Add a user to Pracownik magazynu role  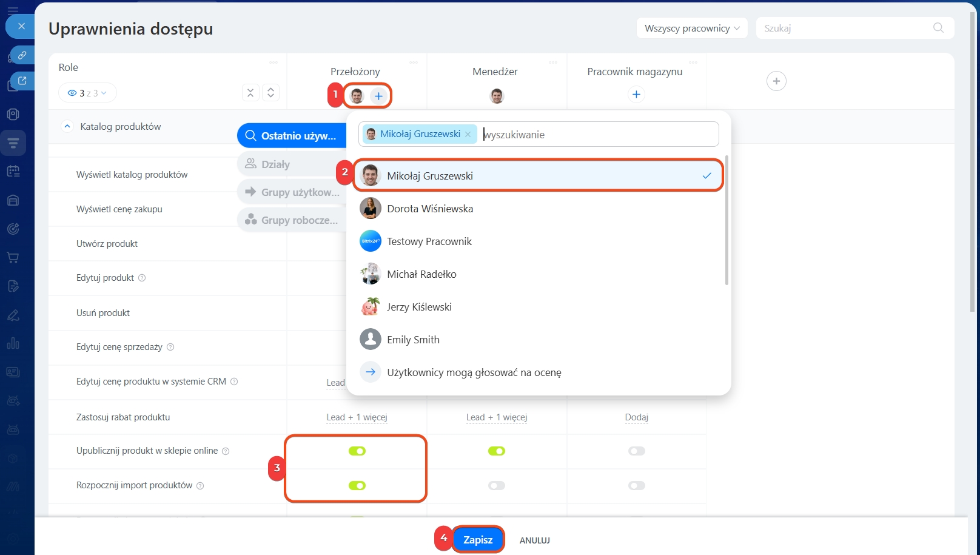636,95
